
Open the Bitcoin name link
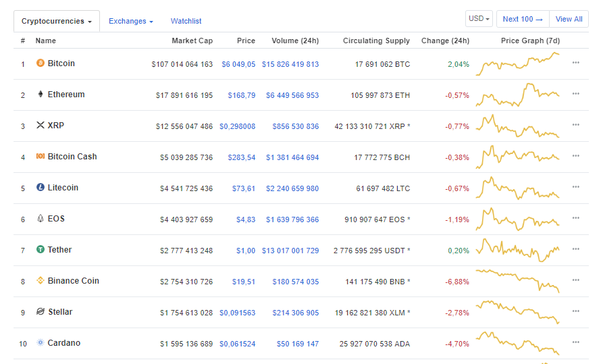point(61,63)
